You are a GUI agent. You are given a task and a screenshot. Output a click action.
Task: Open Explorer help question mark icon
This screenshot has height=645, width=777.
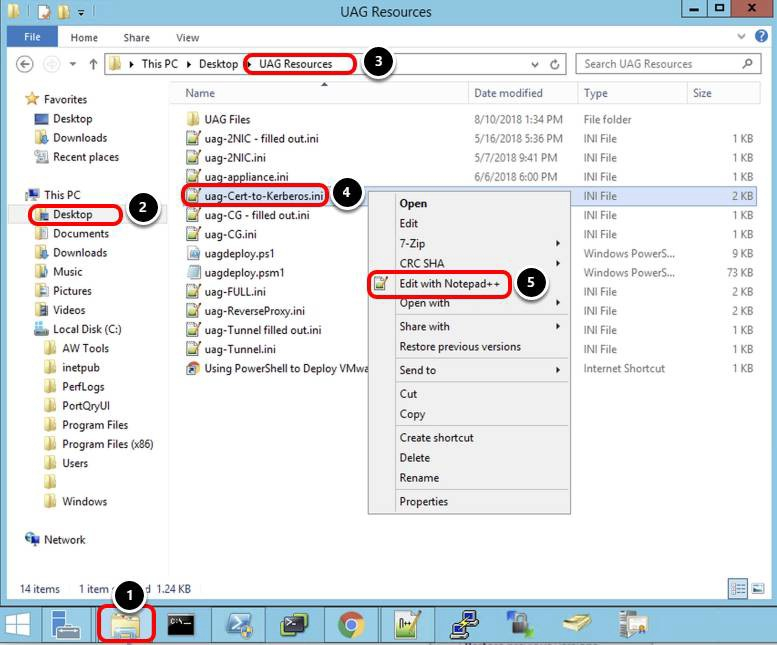coord(759,38)
